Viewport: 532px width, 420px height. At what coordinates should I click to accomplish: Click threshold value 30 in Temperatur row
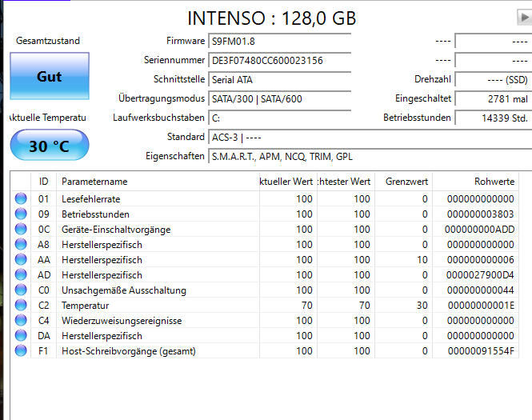click(x=422, y=306)
